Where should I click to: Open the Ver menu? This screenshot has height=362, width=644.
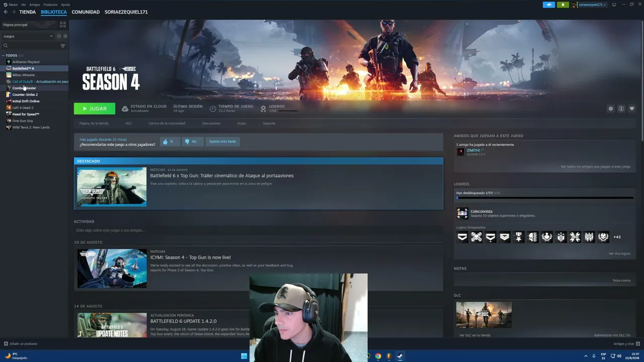click(x=23, y=5)
